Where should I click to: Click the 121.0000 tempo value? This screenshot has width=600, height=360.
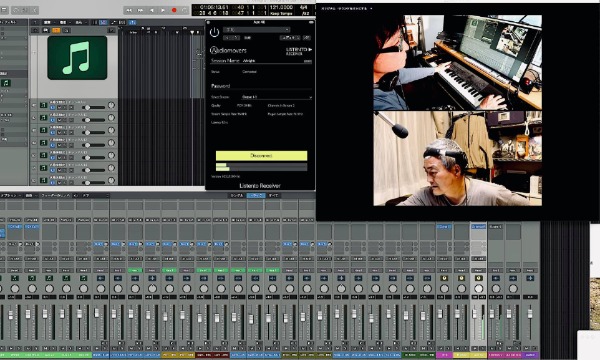(281, 7)
